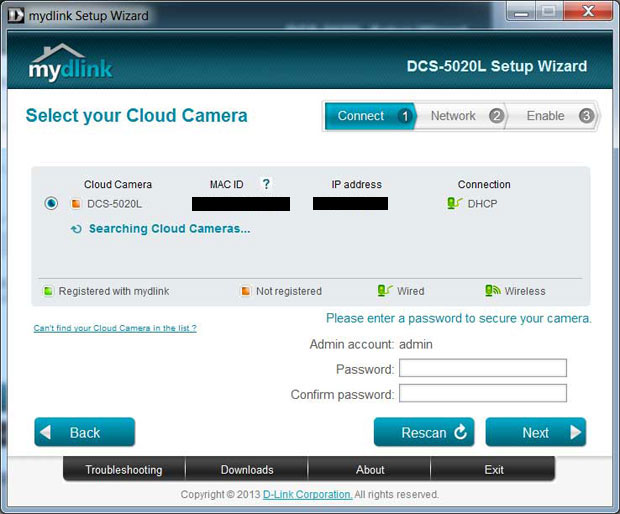Click the MAC ID question mark help icon

(x=266, y=184)
